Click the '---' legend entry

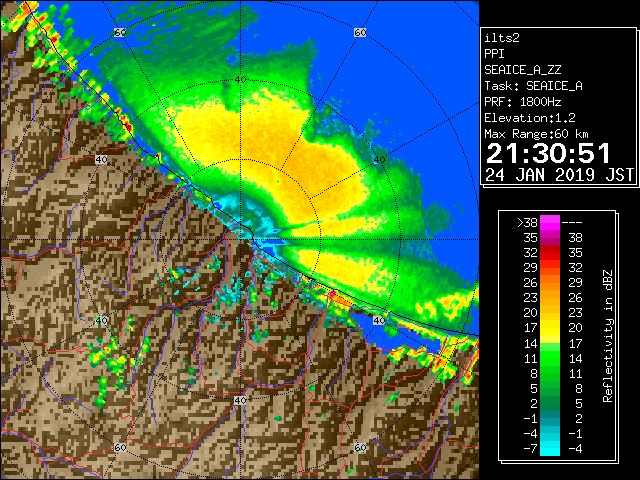click(x=572, y=222)
